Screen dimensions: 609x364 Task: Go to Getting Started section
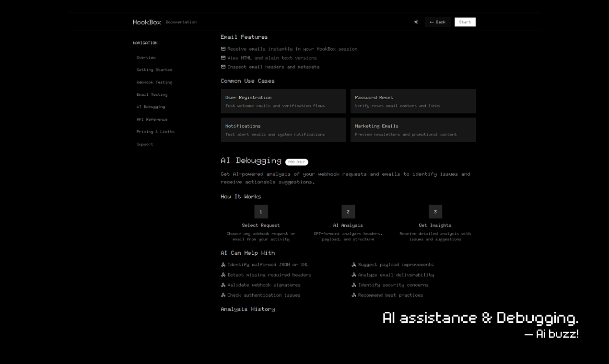coord(154,70)
